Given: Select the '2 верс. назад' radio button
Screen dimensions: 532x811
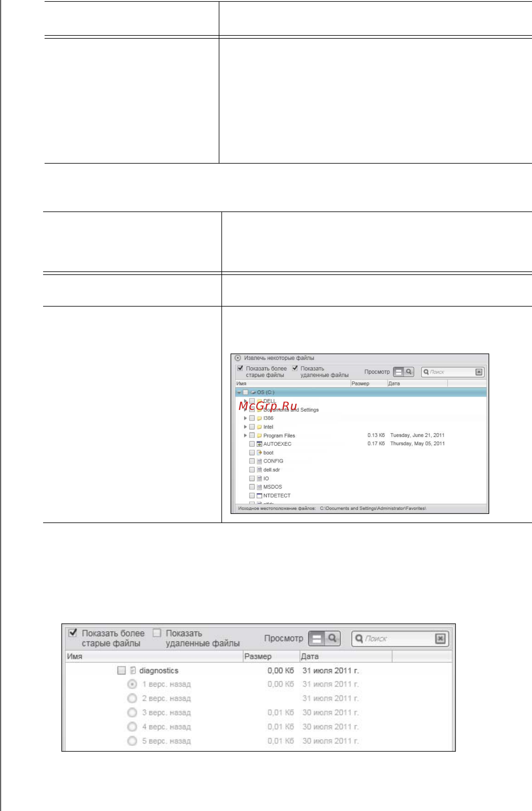Looking at the screenshot, I should [x=132, y=698].
